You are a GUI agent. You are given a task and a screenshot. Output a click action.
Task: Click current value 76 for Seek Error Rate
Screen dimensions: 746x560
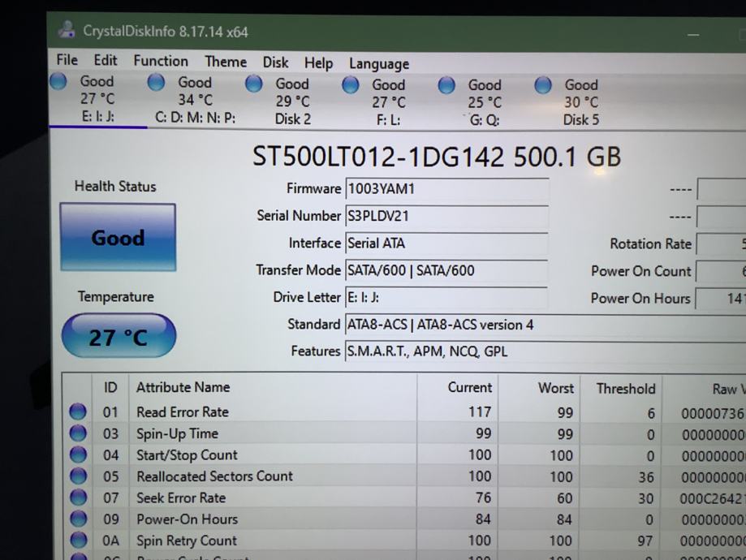(483, 498)
